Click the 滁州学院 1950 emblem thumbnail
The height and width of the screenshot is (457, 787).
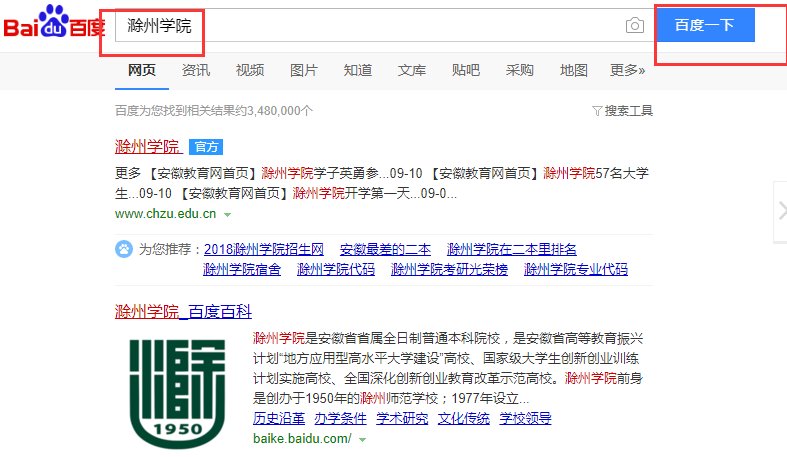click(x=177, y=394)
